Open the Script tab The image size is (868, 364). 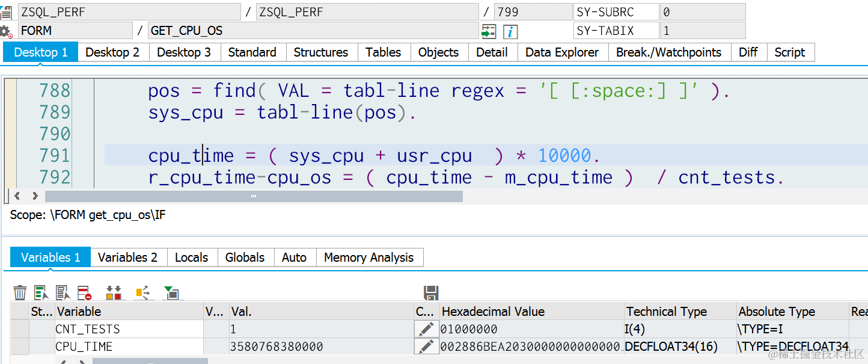tap(790, 52)
